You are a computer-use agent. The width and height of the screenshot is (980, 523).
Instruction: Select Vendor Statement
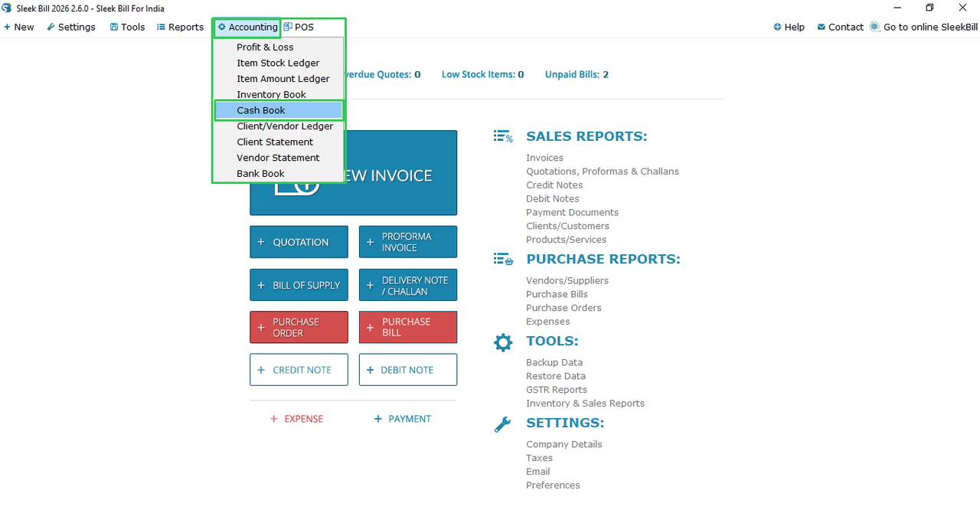click(x=279, y=158)
